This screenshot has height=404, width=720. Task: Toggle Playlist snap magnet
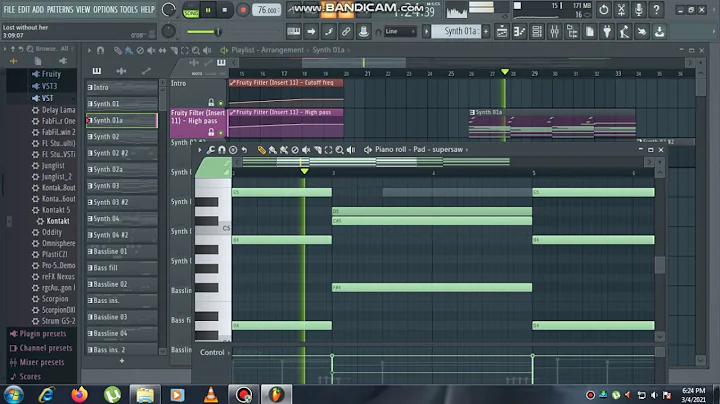point(101,50)
